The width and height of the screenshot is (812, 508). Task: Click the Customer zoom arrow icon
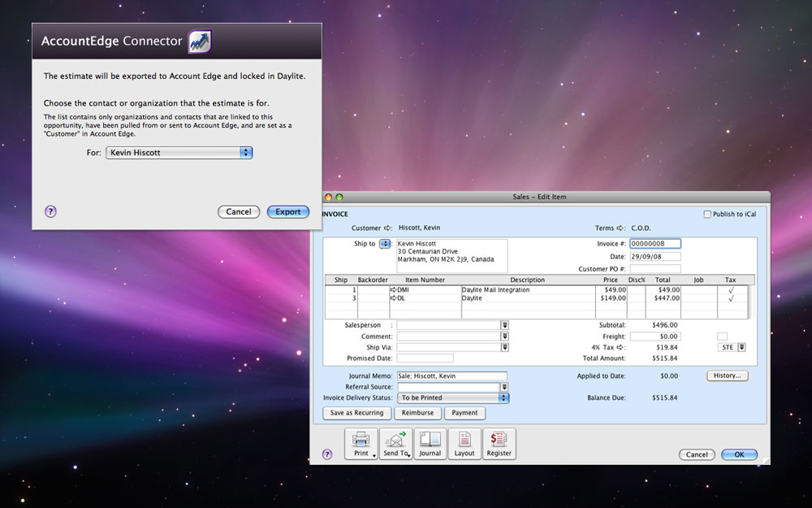coord(387,228)
